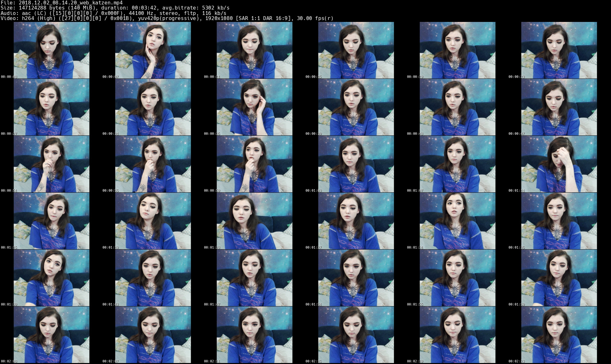This screenshot has height=364, width=611.
Task: Open the frame stamped 00:00:35
Action: (x=255, y=107)
